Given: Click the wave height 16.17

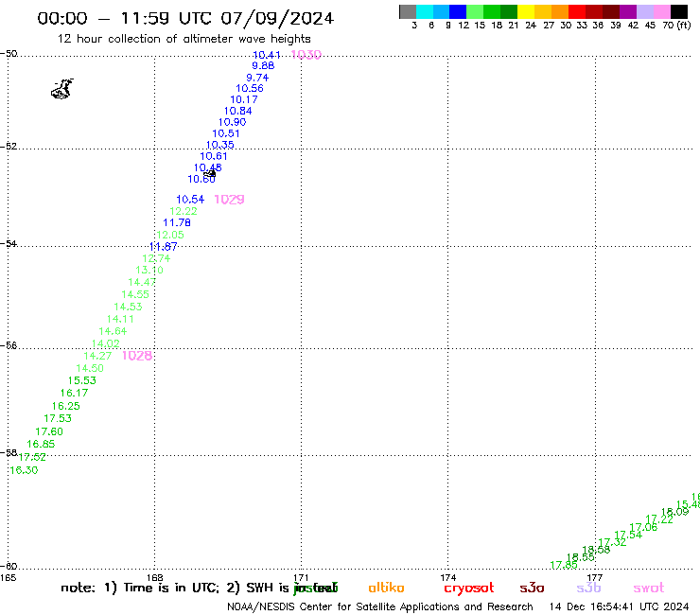Looking at the screenshot, I should click(x=75, y=393).
